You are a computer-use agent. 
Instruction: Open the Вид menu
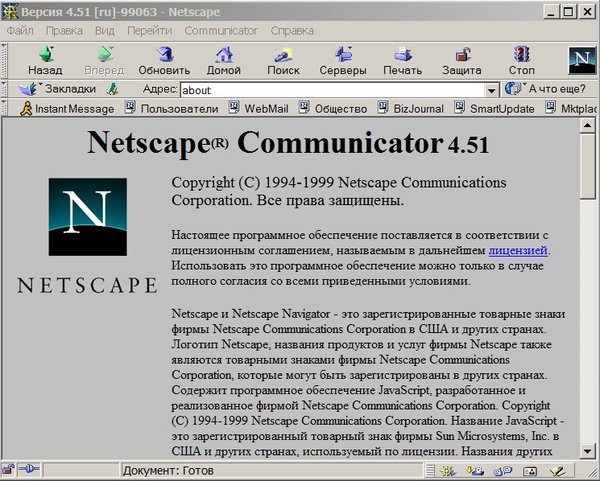(x=105, y=31)
